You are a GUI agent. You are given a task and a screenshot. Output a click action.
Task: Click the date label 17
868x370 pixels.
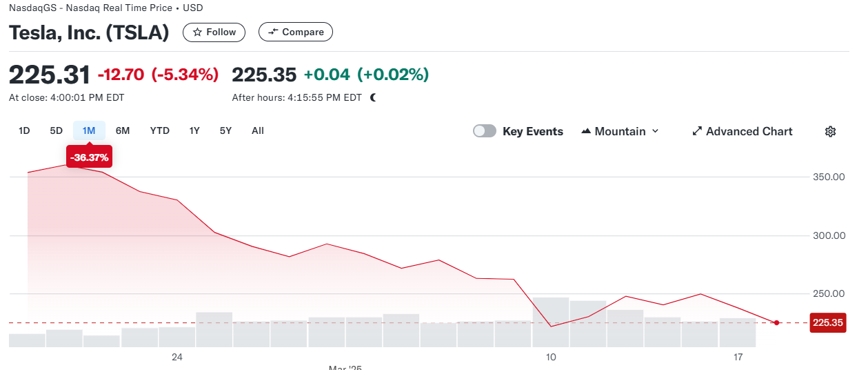738,357
